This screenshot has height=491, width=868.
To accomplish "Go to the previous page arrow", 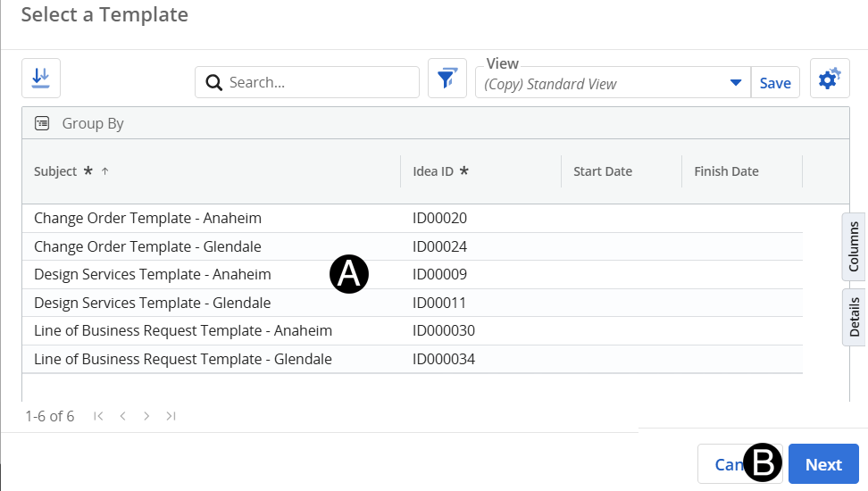I will pyautogui.click(x=123, y=416).
